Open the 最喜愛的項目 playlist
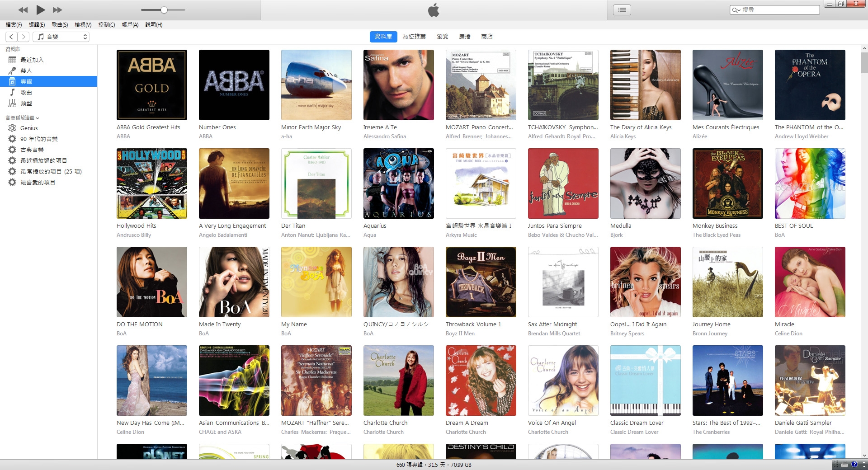This screenshot has width=868, height=470. (x=48, y=182)
